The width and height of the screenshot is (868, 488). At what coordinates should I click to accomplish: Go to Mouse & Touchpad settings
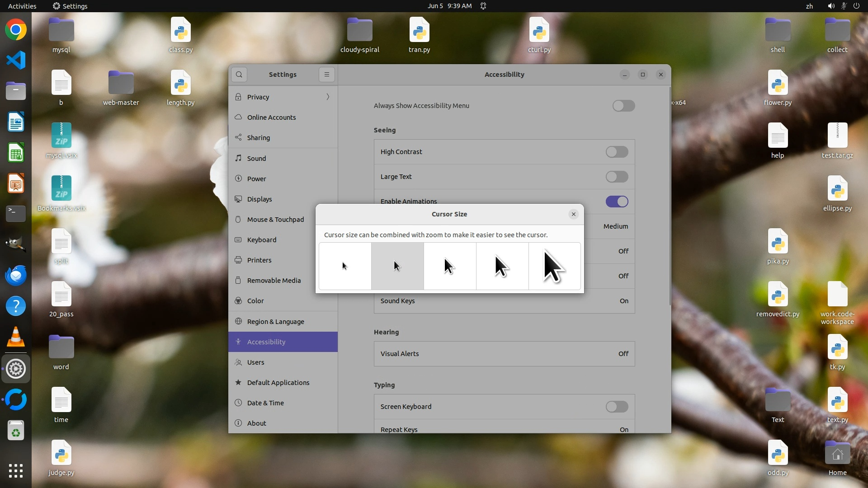pyautogui.click(x=275, y=220)
